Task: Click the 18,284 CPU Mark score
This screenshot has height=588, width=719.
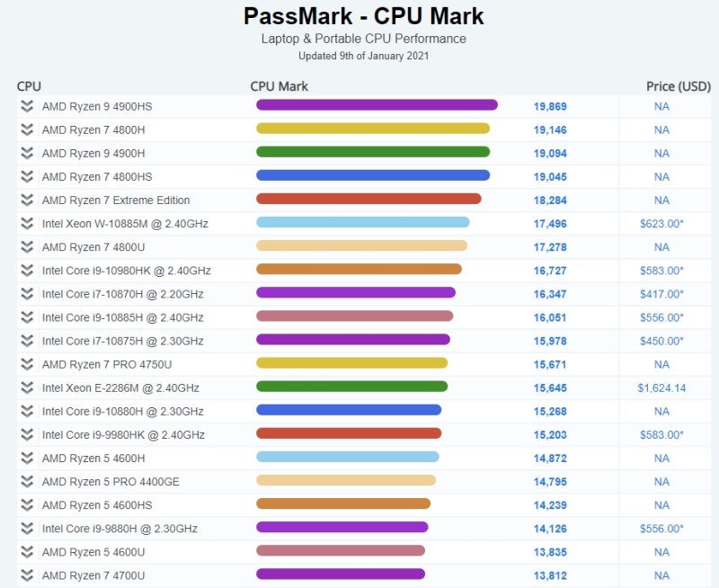Action: (550, 200)
